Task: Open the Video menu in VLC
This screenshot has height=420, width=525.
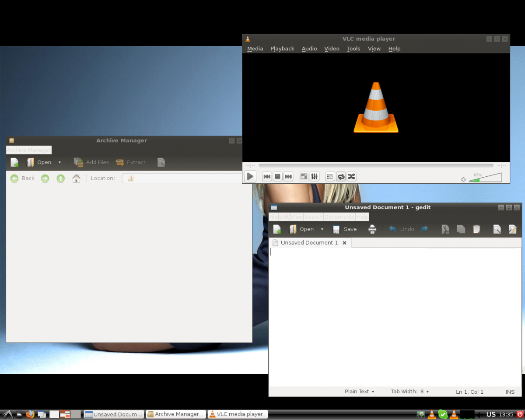Action: pyautogui.click(x=332, y=49)
